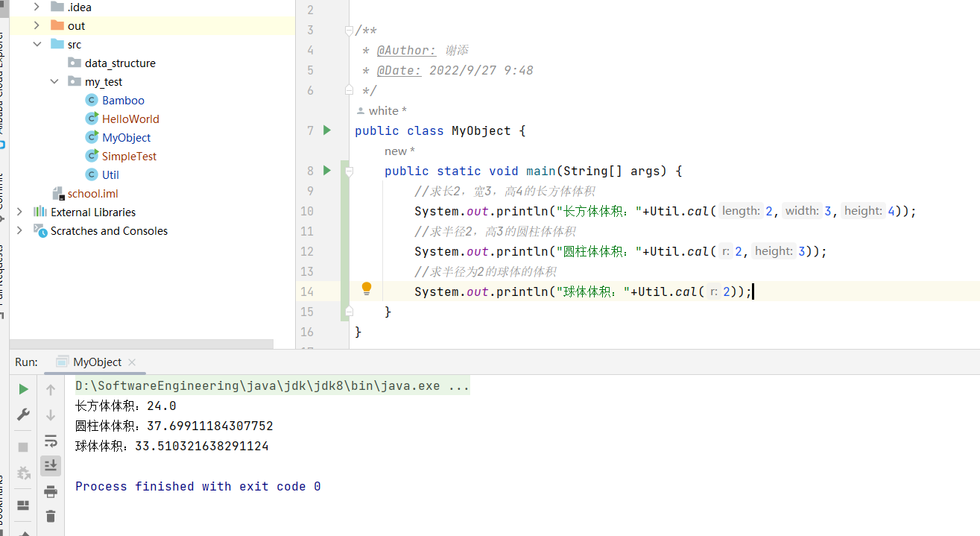Viewport: 980px width, 536px height.
Task: Open the Bamboo class
Action: point(123,100)
